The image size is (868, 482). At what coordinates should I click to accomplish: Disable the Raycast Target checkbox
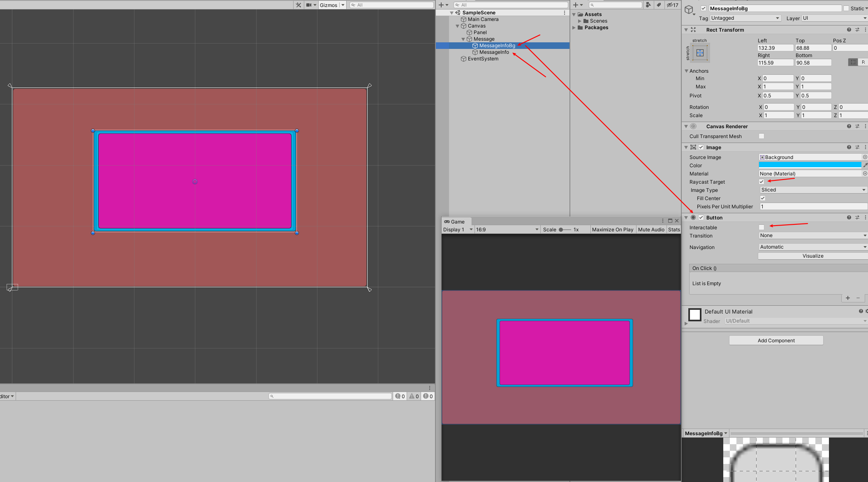coord(762,182)
